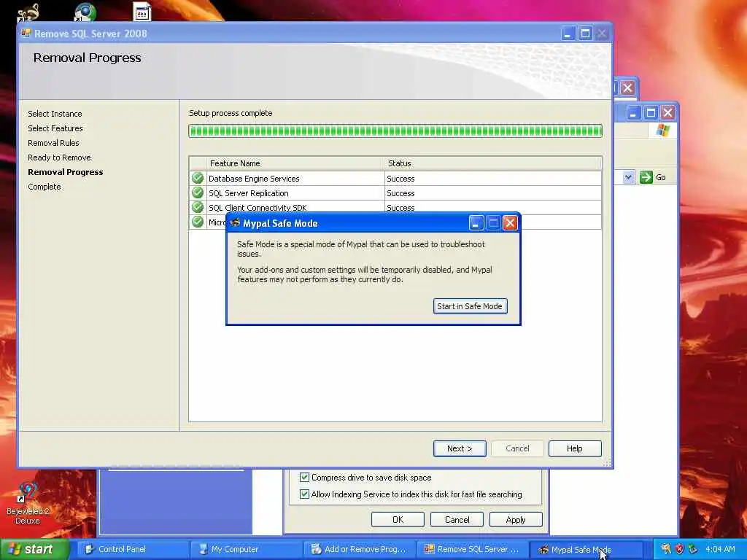The height and width of the screenshot is (560, 747).
Task: Click the raccoon Mypal tray icon
Action: tap(666, 549)
